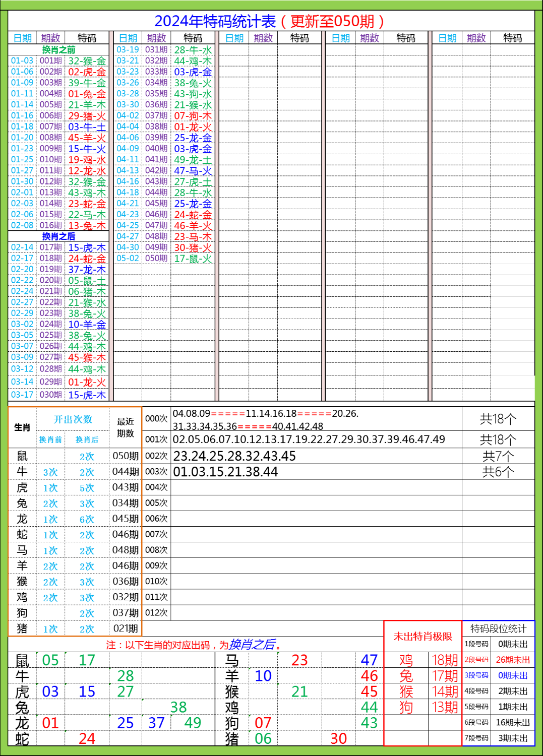Click the 生肖 header cell
This screenshot has width=543, height=756.
20,427
